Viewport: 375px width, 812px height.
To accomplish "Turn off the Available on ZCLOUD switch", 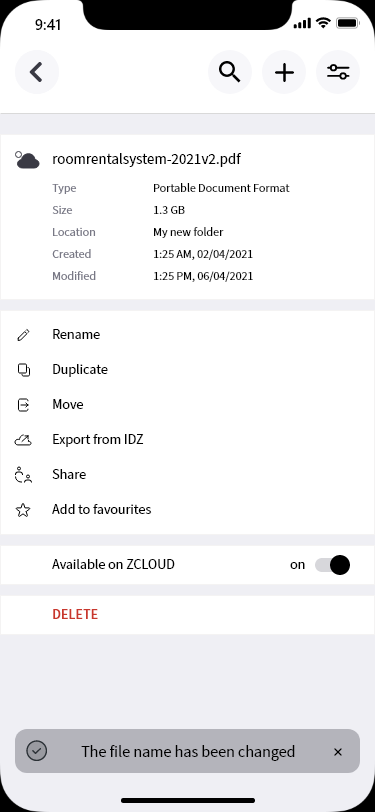I will point(333,565).
